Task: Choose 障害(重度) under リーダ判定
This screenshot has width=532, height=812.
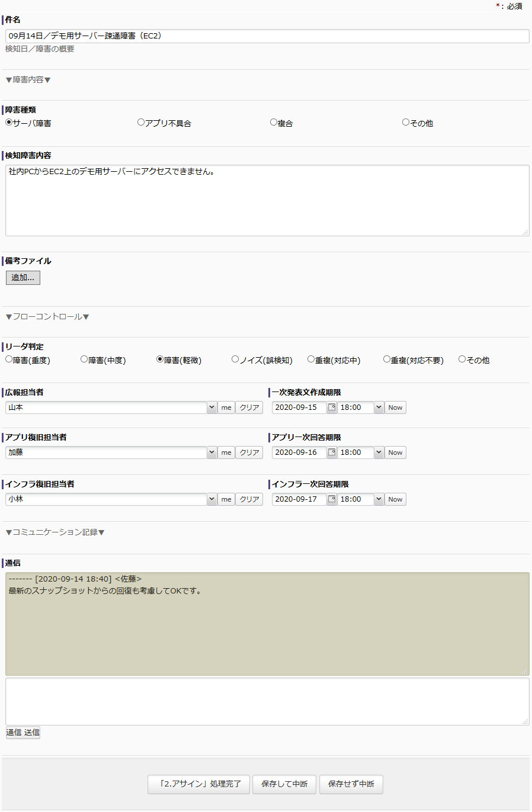Action: (x=9, y=360)
